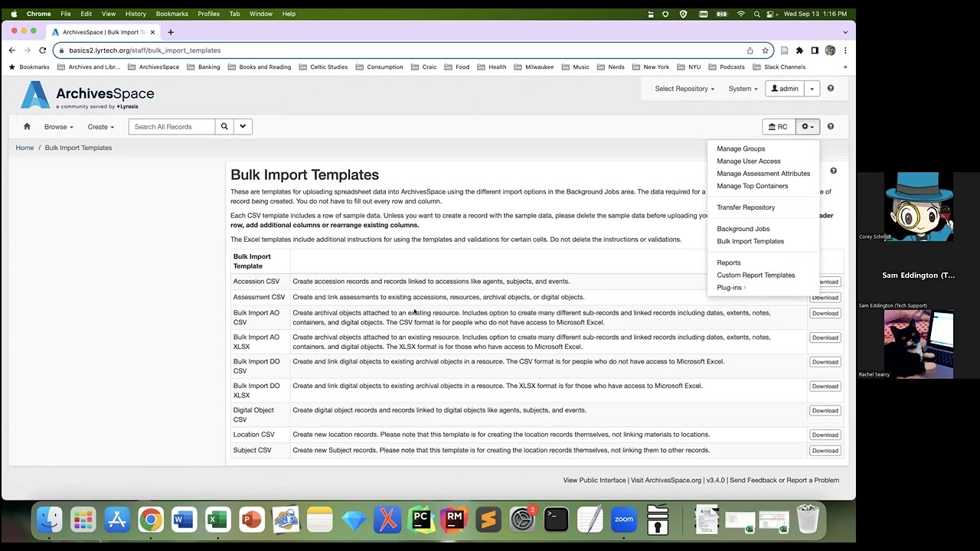Select Manage Groups menu item

click(x=740, y=149)
